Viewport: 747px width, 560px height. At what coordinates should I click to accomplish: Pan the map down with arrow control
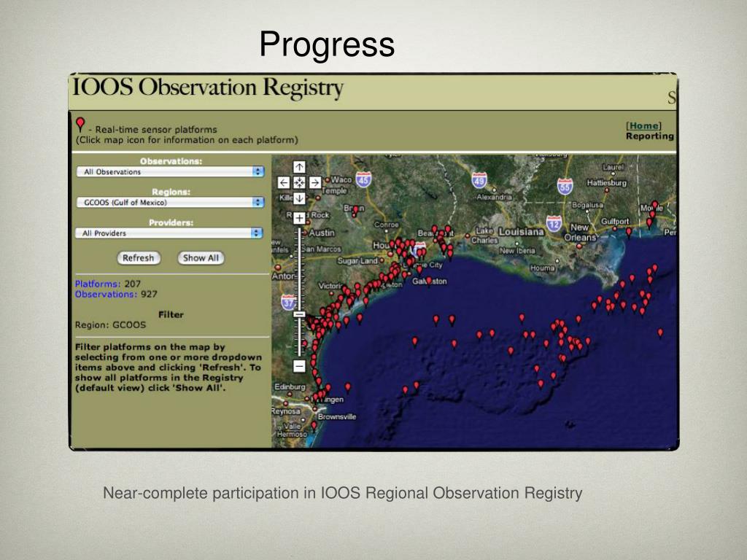299,198
